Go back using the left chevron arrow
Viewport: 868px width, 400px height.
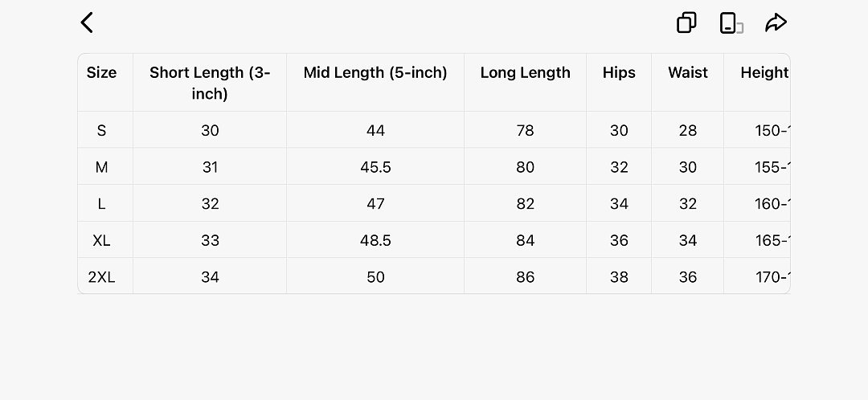pos(87,23)
